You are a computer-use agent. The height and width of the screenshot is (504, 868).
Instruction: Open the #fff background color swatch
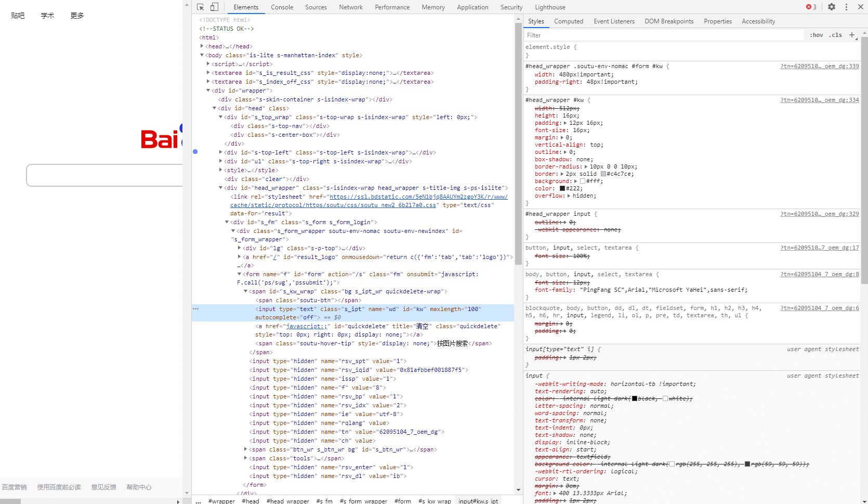pyautogui.click(x=583, y=182)
